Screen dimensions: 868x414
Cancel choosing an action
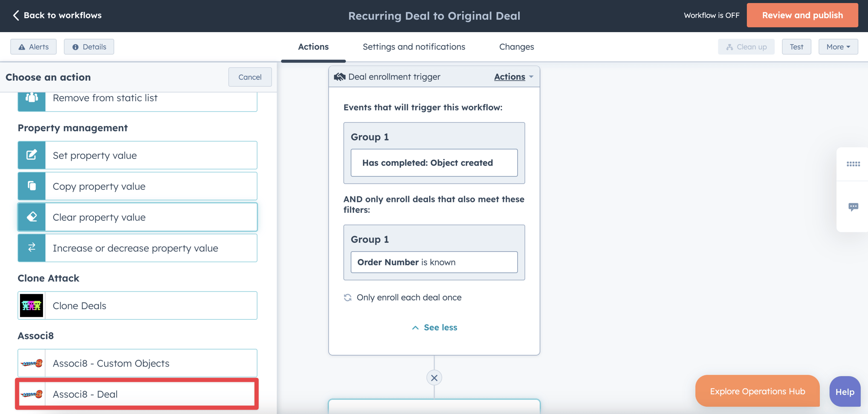pos(250,77)
